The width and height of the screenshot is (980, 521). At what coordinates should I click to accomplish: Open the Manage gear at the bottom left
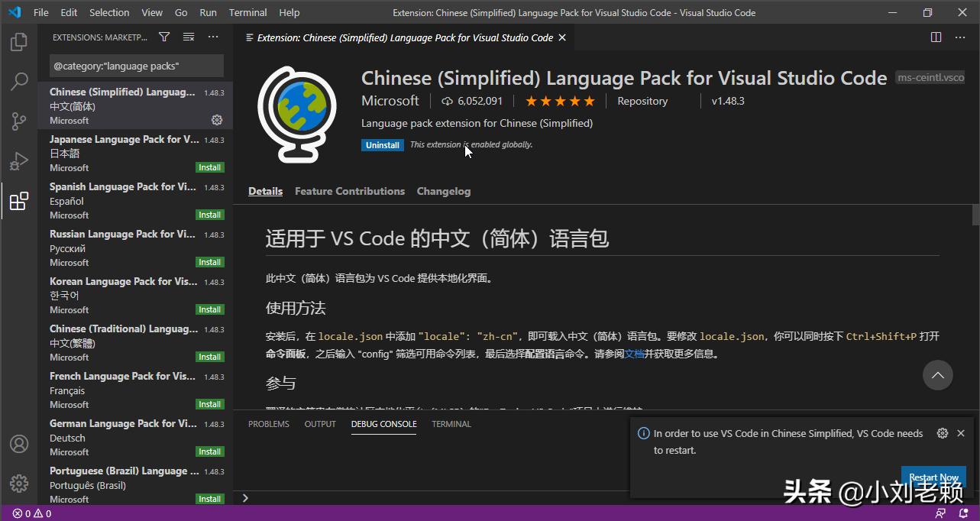click(x=18, y=484)
